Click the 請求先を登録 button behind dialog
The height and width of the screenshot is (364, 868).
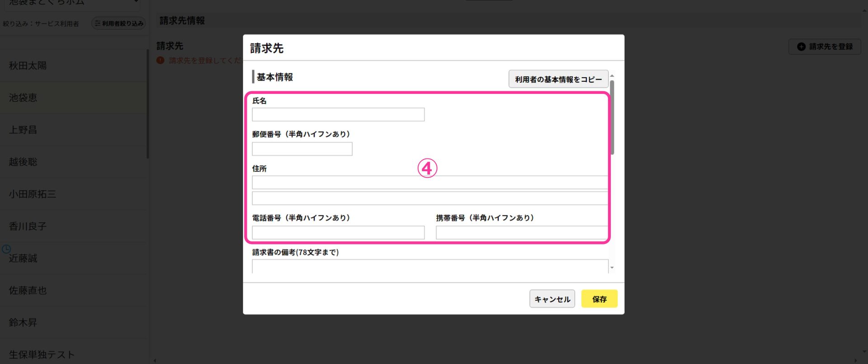click(x=825, y=47)
